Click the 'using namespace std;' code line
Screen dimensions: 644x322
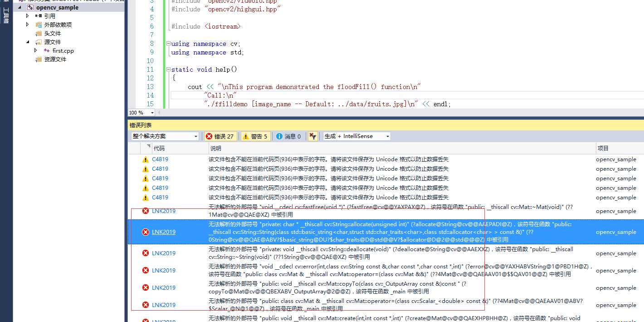[208, 52]
